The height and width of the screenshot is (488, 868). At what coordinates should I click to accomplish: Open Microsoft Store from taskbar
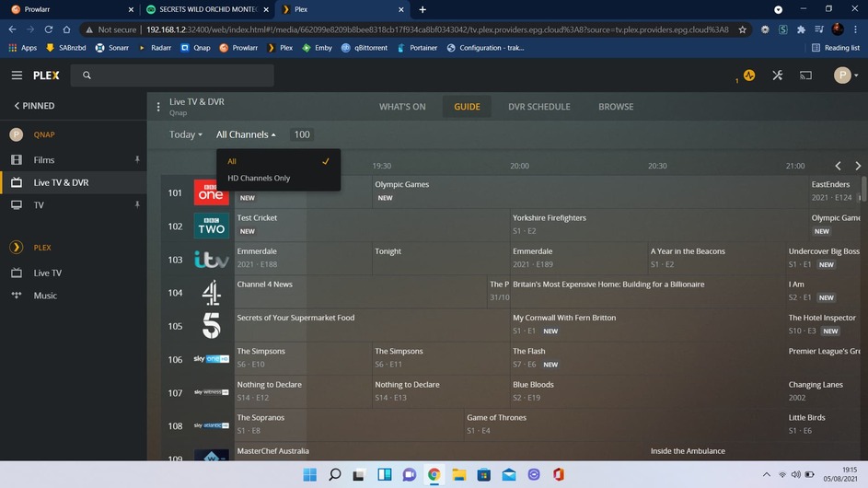tap(484, 475)
